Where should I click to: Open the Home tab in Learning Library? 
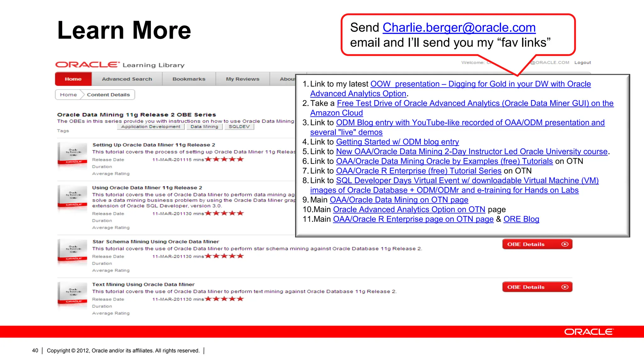pyautogui.click(x=73, y=79)
